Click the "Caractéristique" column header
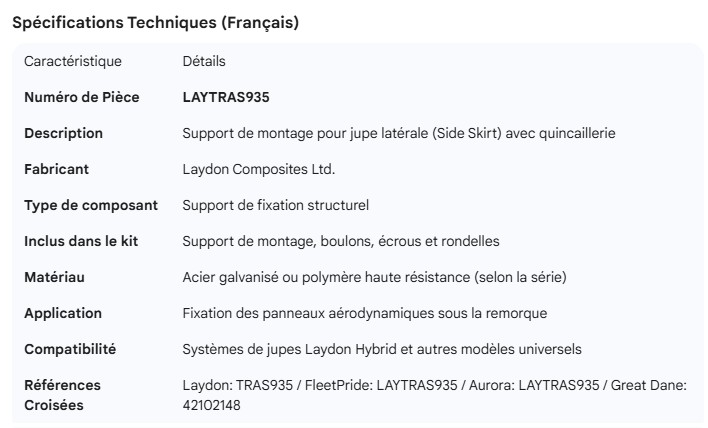Image resolution: width=708 pixels, height=428 pixels. point(73,61)
